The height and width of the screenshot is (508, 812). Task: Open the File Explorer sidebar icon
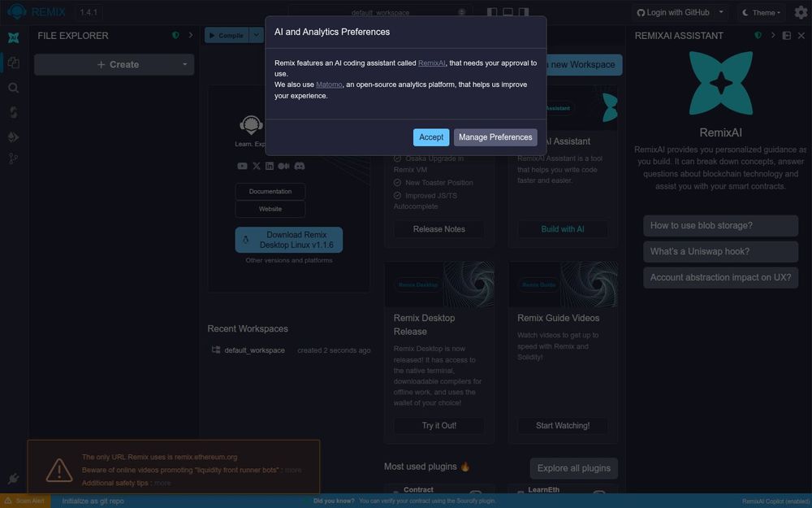tap(14, 63)
